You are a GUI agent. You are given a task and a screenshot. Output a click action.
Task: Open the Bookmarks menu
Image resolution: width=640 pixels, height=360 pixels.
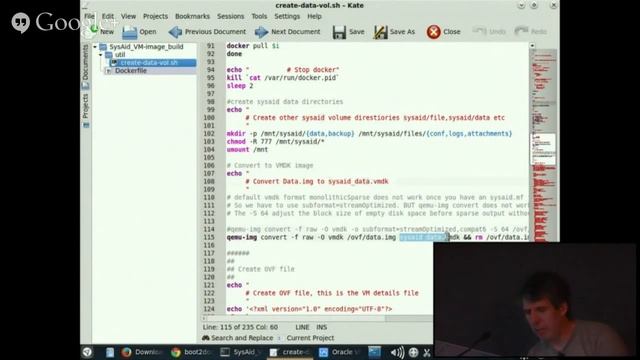[192, 16]
